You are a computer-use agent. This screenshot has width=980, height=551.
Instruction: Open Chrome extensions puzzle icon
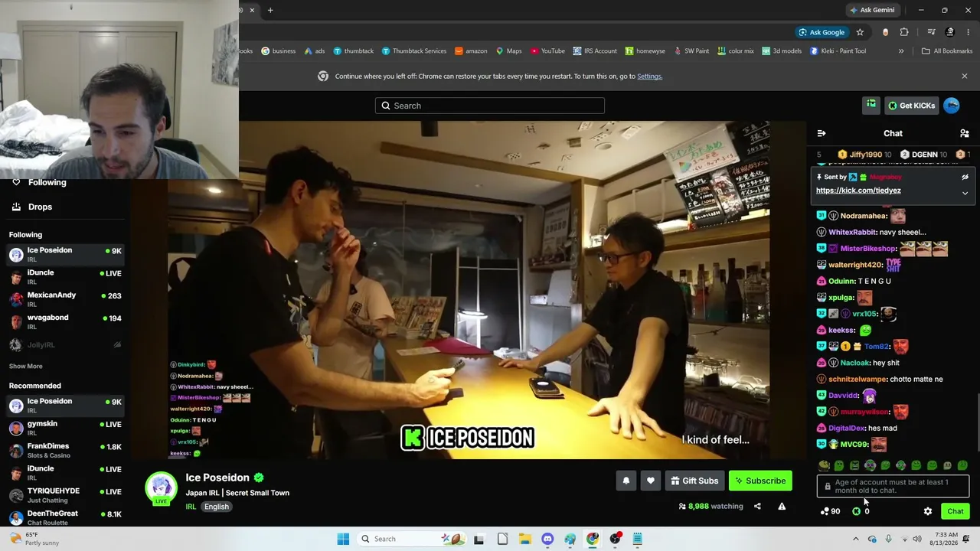[904, 32]
